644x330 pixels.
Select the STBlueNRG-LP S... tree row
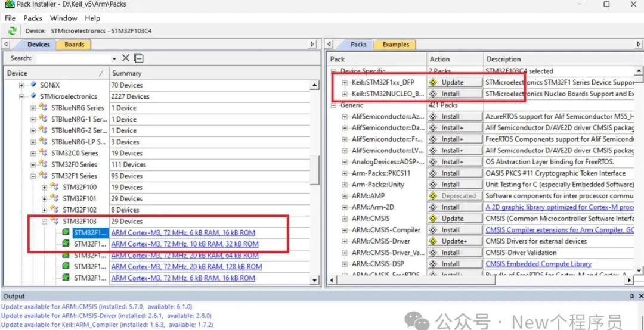pyautogui.click(x=79, y=142)
